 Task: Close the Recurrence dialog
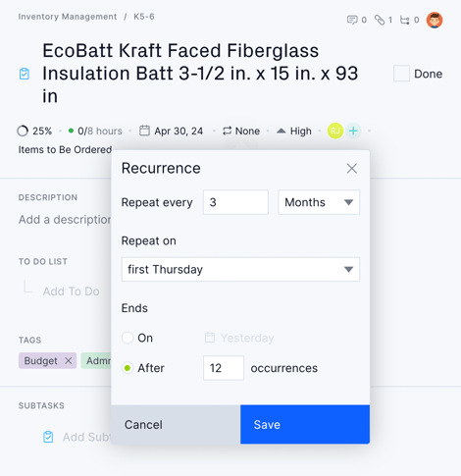click(352, 169)
